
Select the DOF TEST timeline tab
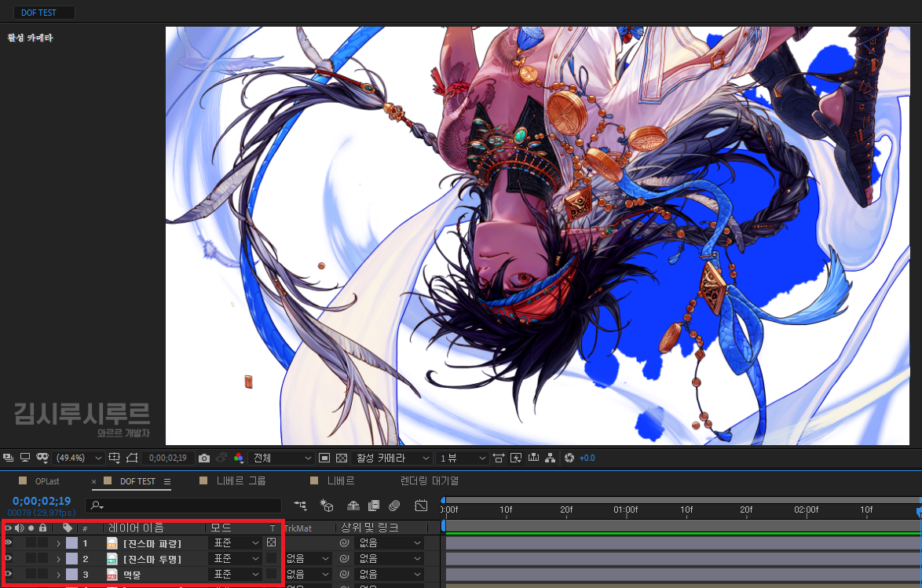(137, 481)
